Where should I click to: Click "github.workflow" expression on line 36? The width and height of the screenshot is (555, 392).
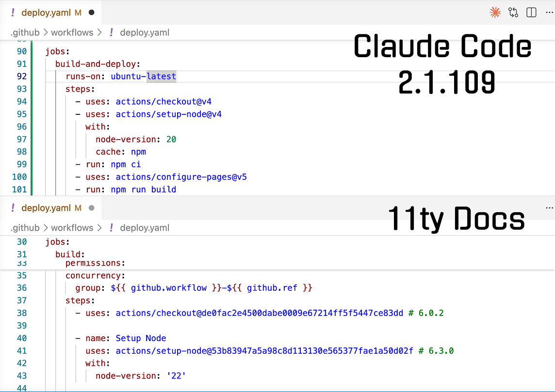coord(168,288)
